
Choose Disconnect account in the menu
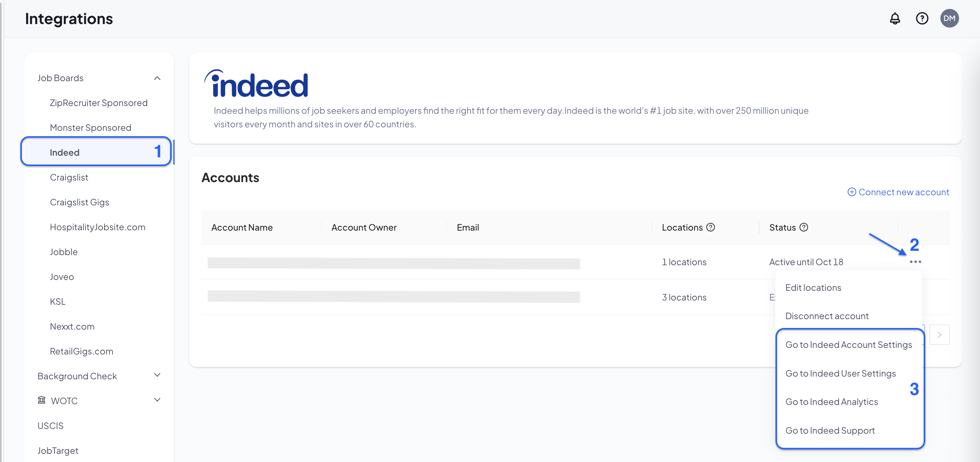pos(827,316)
